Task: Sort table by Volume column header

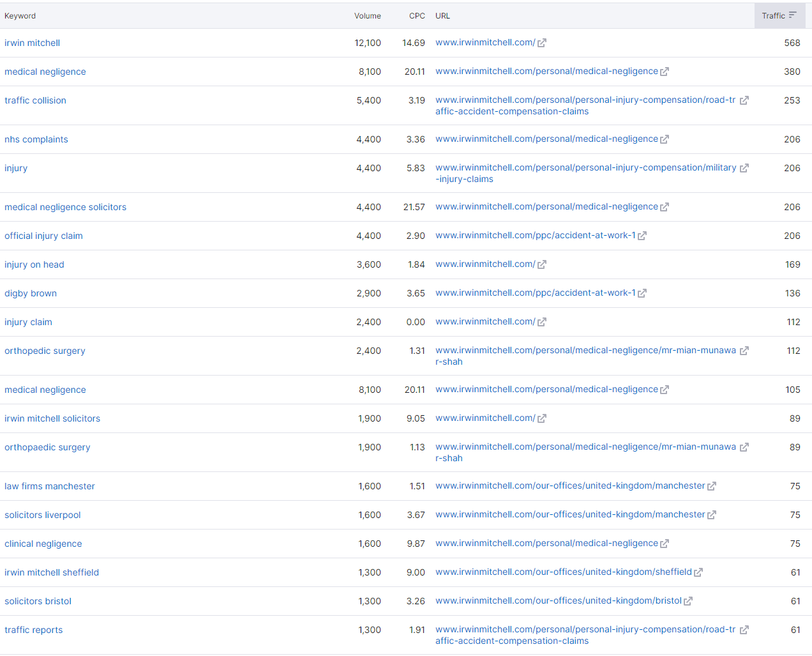Action: point(368,16)
